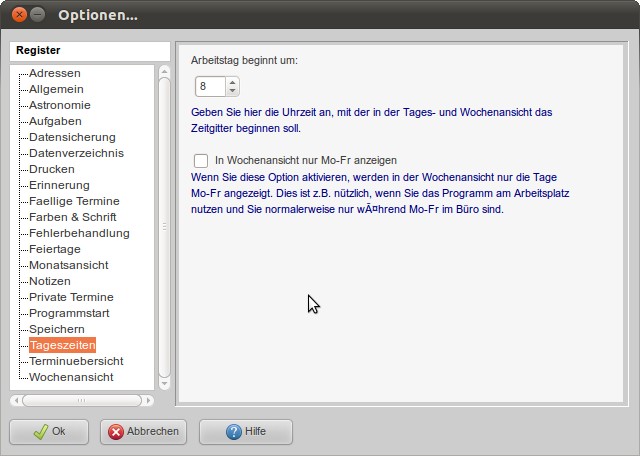Open the Drucken options
The width and height of the screenshot is (640, 456).
52,169
